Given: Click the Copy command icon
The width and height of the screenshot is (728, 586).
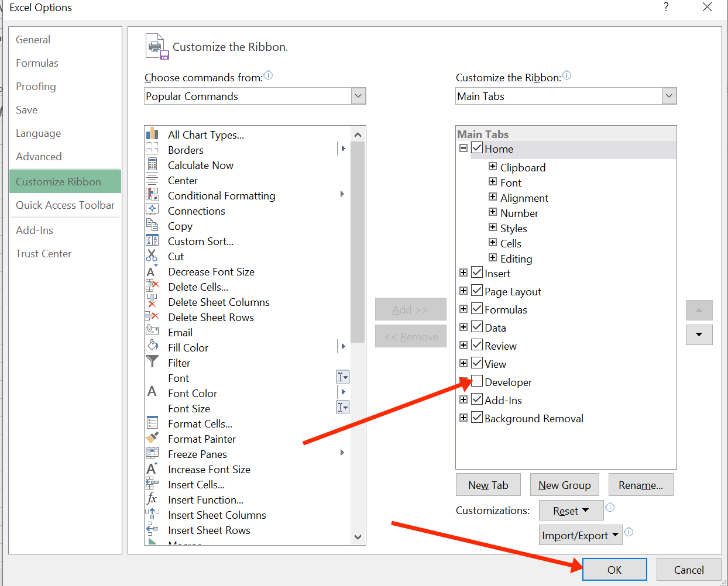Looking at the screenshot, I should (x=152, y=225).
